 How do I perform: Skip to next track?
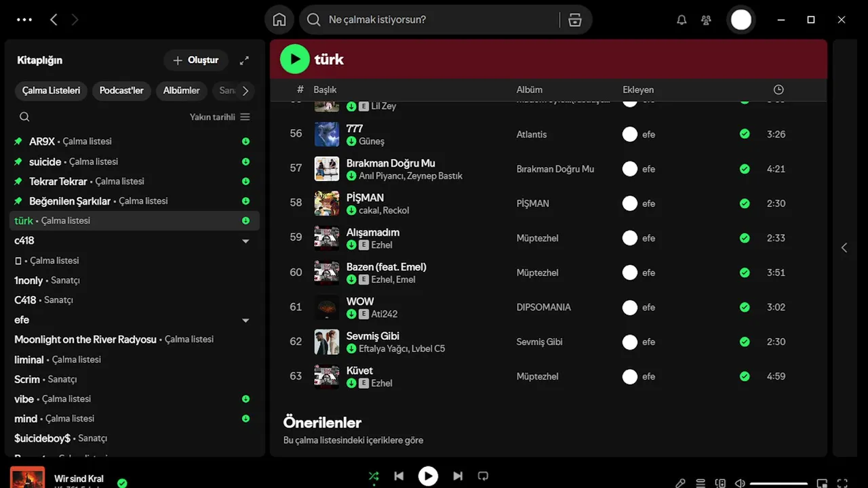[x=458, y=476]
